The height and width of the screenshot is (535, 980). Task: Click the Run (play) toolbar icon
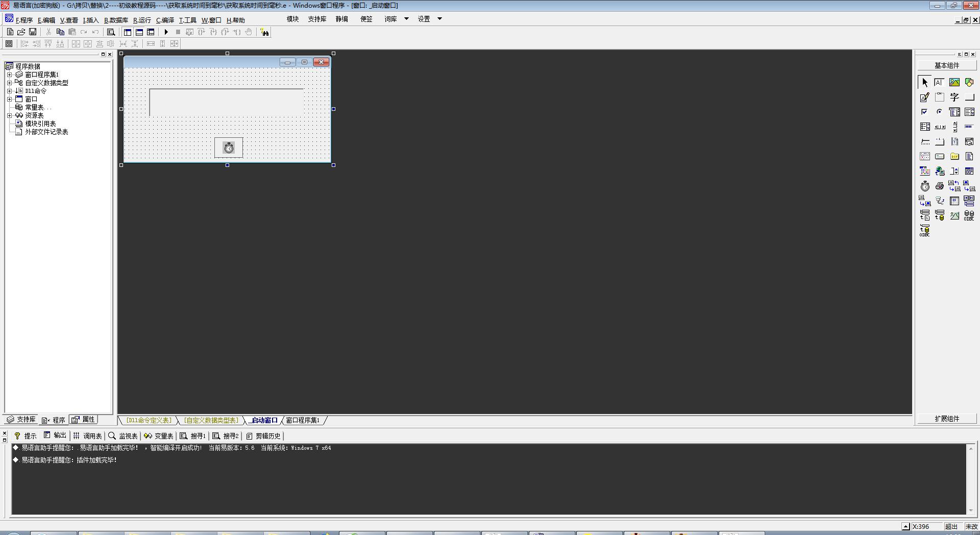(x=166, y=32)
